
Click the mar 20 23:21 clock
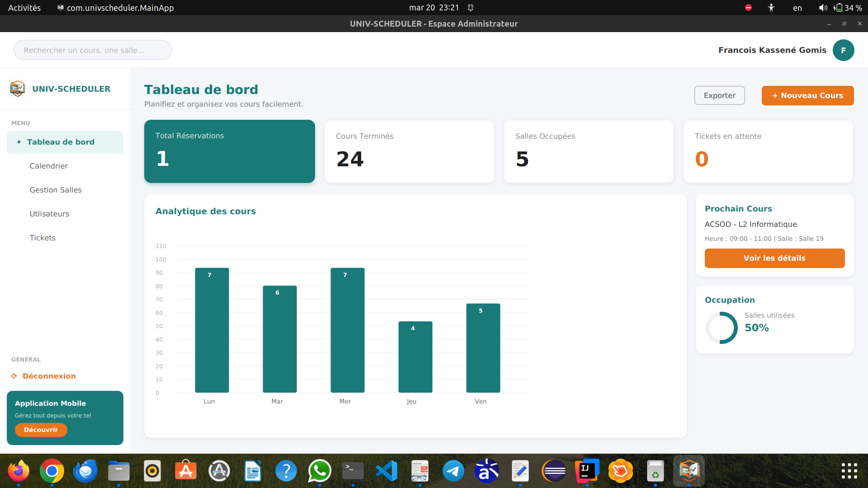(x=434, y=8)
